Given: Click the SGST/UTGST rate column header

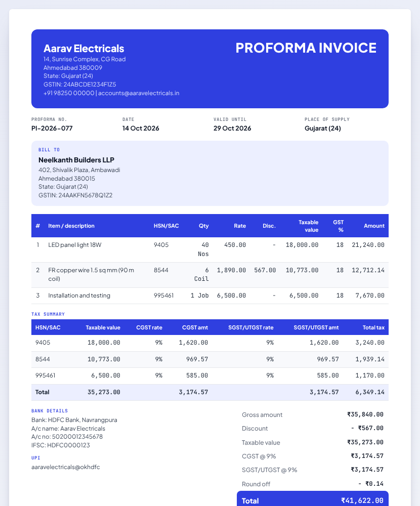Looking at the screenshot, I should coord(251,327).
